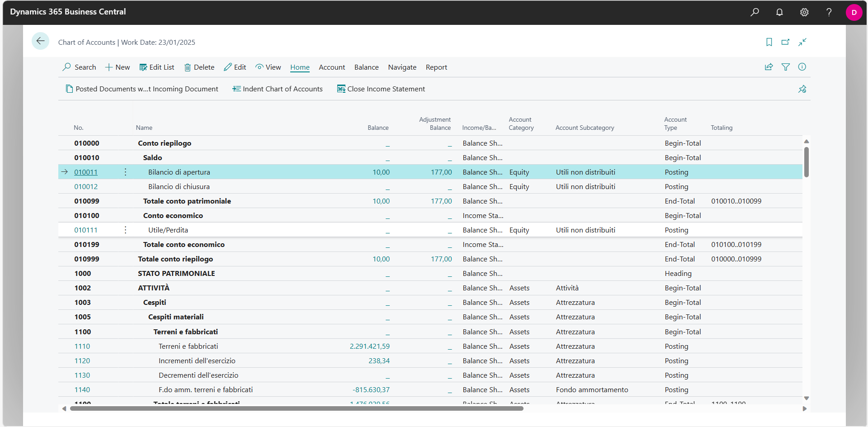The width and height of the screenshot is (868, 427).
Task: Click the Balance column header
Action: point(378,128)
